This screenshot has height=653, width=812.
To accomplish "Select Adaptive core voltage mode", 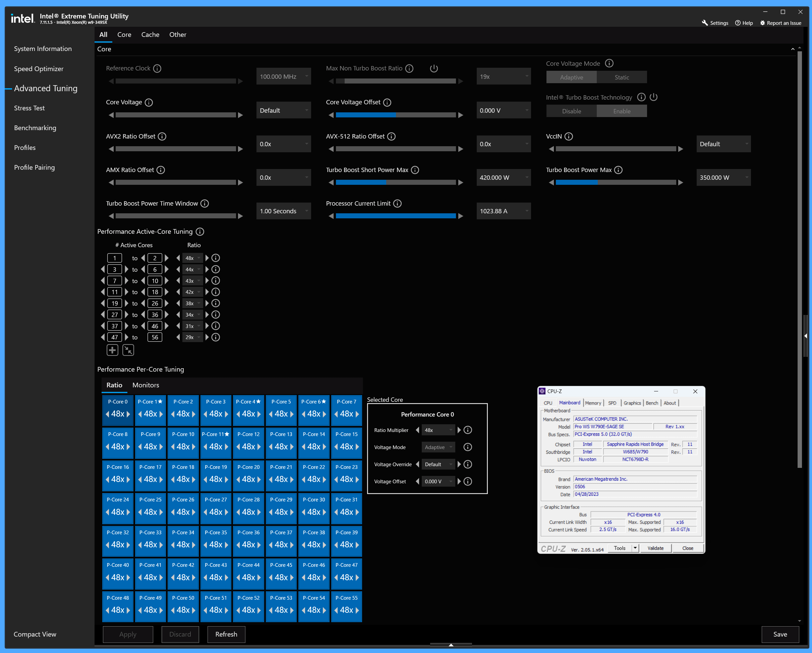I will [571, 77].
